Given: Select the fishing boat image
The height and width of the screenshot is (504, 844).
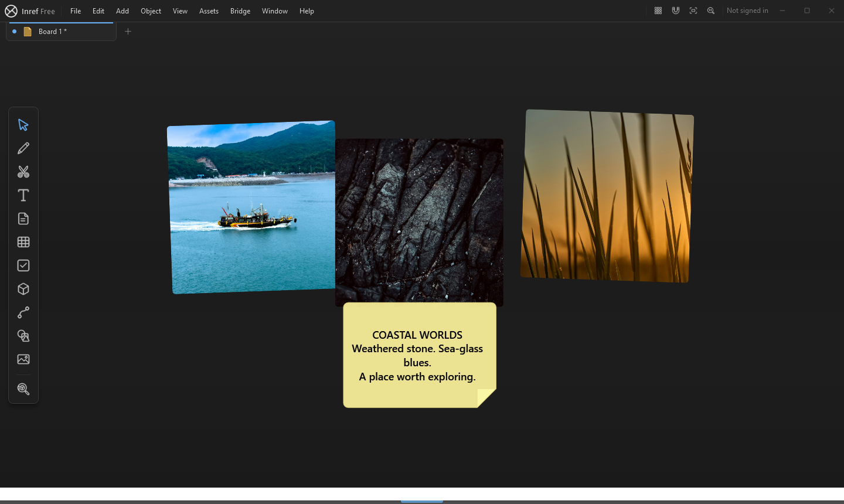Looking at the screenshot, I should [x=251, y=207].
